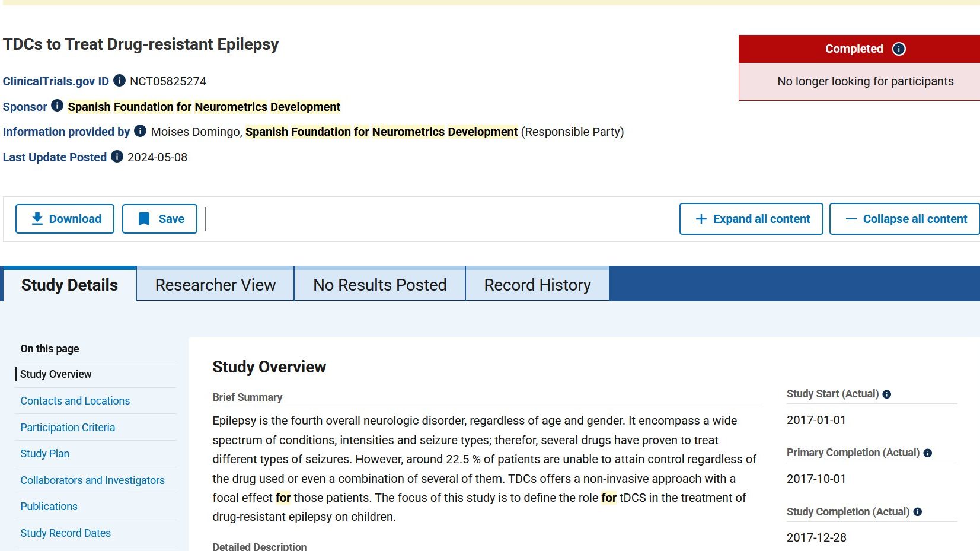This screenshot has width=980, height=551.
Task: Switch to the Study Details tab
Action: tap(69, 285)
